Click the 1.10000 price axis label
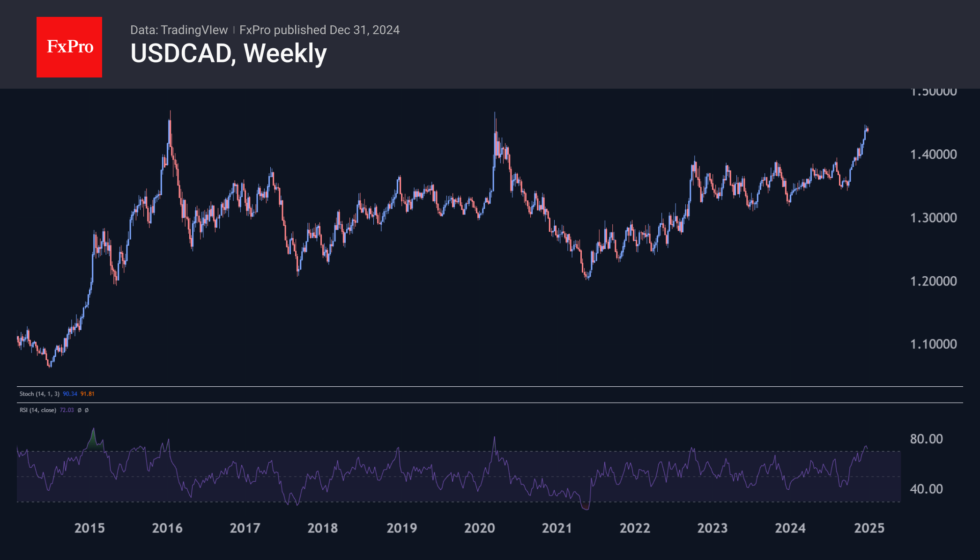The width and height of the screenshot is (980, 560). pos(933,344)
